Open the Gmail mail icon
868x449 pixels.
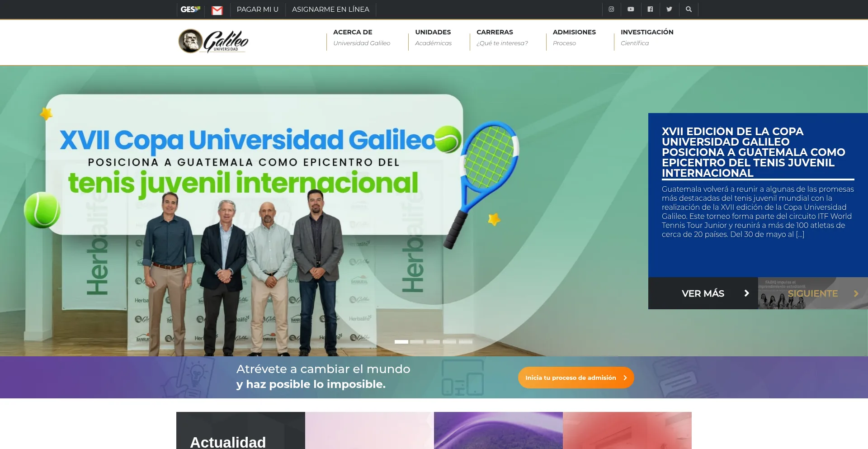[217, 10]
